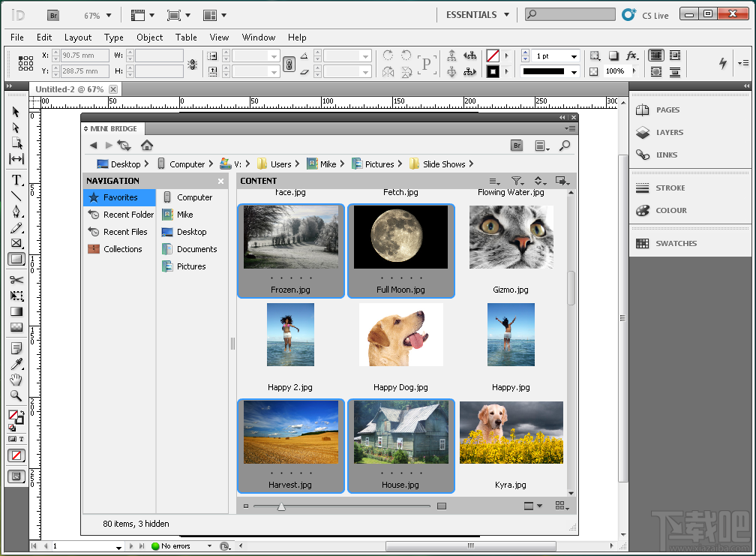Viewport: 756px width, 556px height.
Task: Open Adobe Bridge from the Mini Bridge panel
Action: point(517,146)
